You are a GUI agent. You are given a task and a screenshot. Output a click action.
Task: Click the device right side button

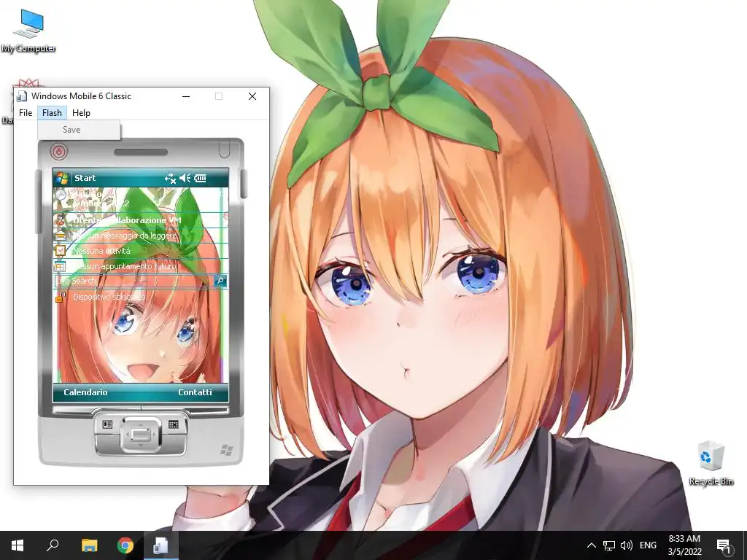(244, 184)
